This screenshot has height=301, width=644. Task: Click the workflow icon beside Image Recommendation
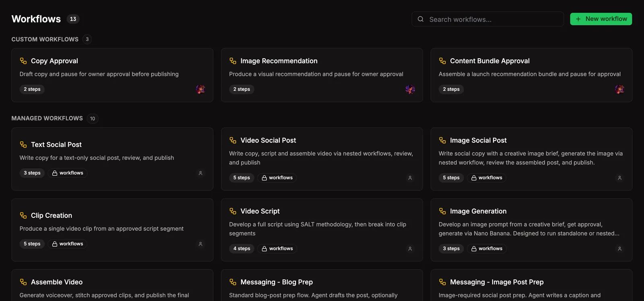(x=233, y=61)
